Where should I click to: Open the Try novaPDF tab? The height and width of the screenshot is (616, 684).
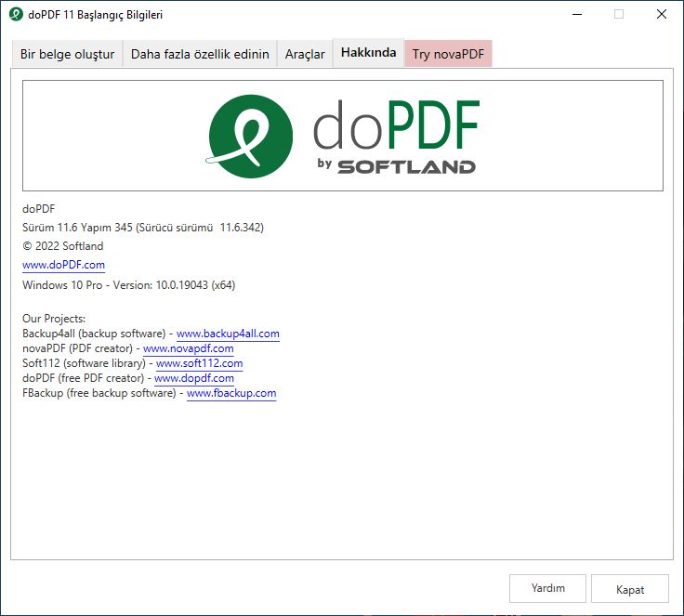[x=449, y=54]
